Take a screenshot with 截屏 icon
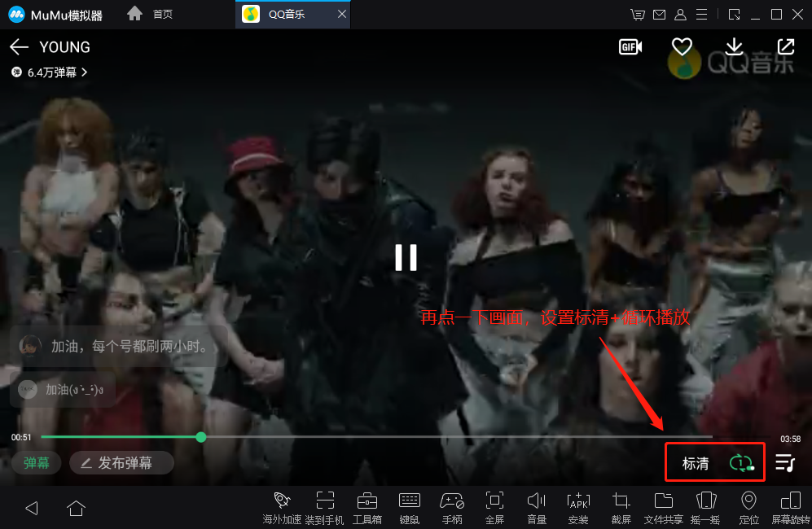Viewport: 812px width, 529px height. coord(621,508)
